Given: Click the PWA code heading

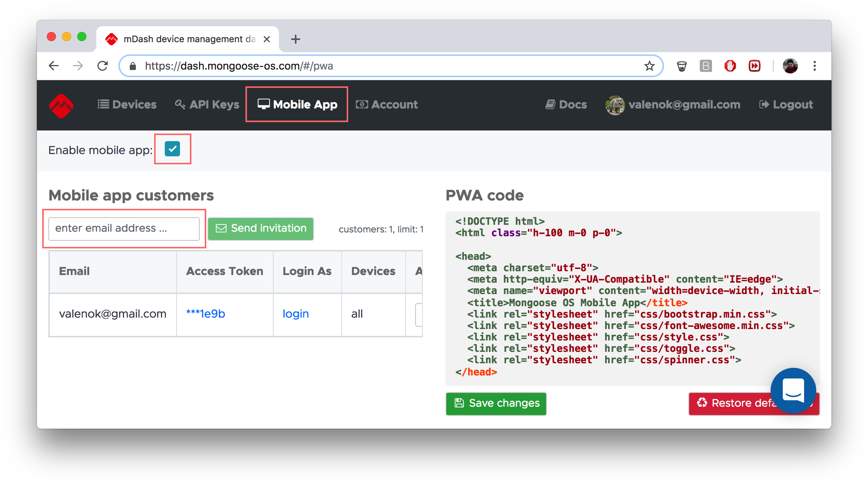Looking at the screenshot, I should [485, 196].
